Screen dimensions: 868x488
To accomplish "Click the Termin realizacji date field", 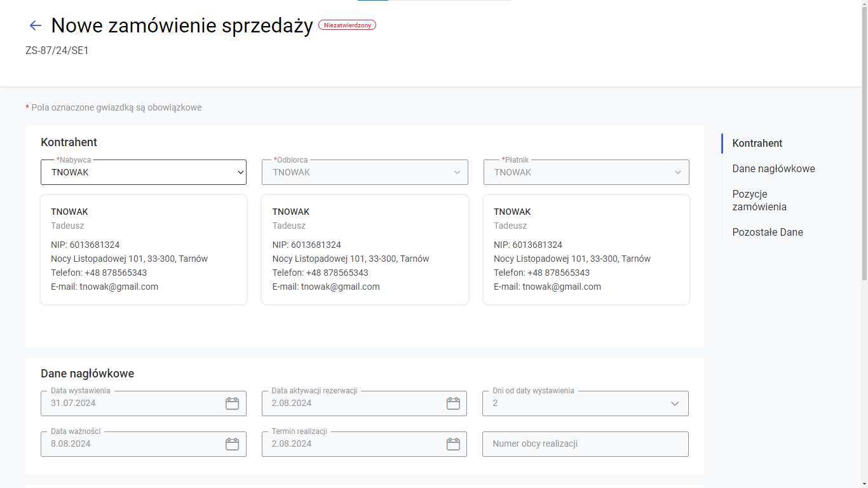I will tap(364, 444).
